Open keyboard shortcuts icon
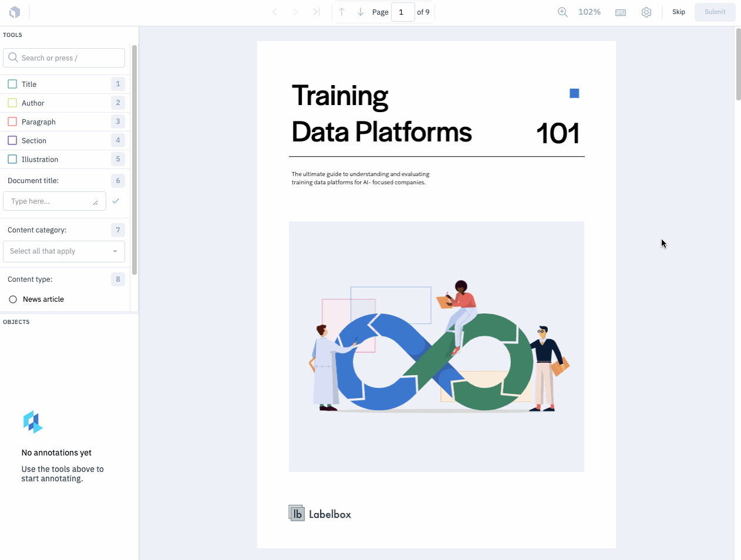 click(621, 12)
